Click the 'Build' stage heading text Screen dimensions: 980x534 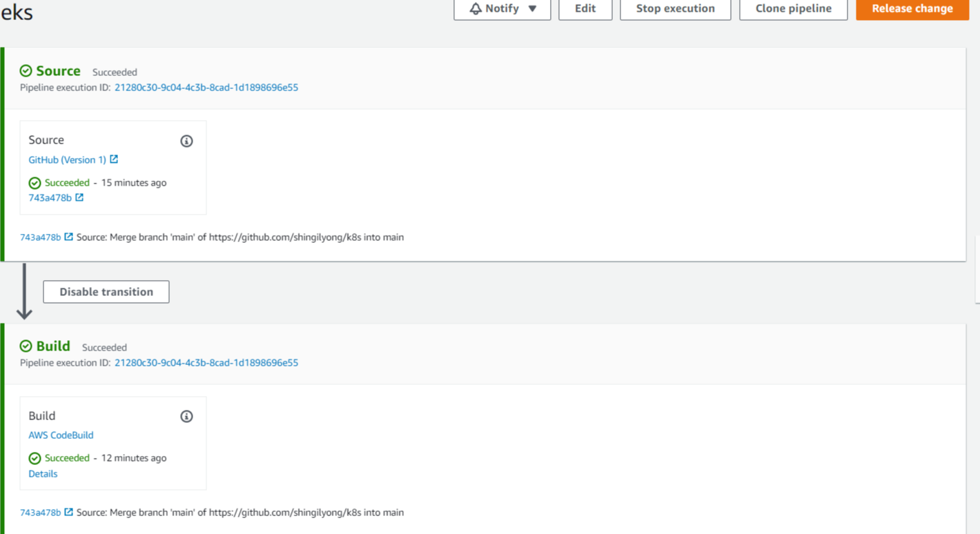[x=53, y=346]
